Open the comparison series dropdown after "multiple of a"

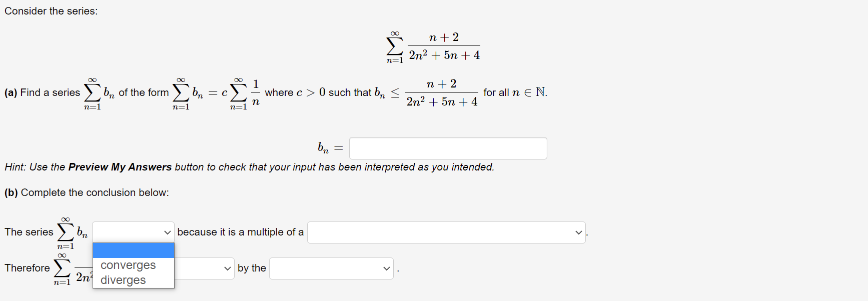tap(446, 232)
